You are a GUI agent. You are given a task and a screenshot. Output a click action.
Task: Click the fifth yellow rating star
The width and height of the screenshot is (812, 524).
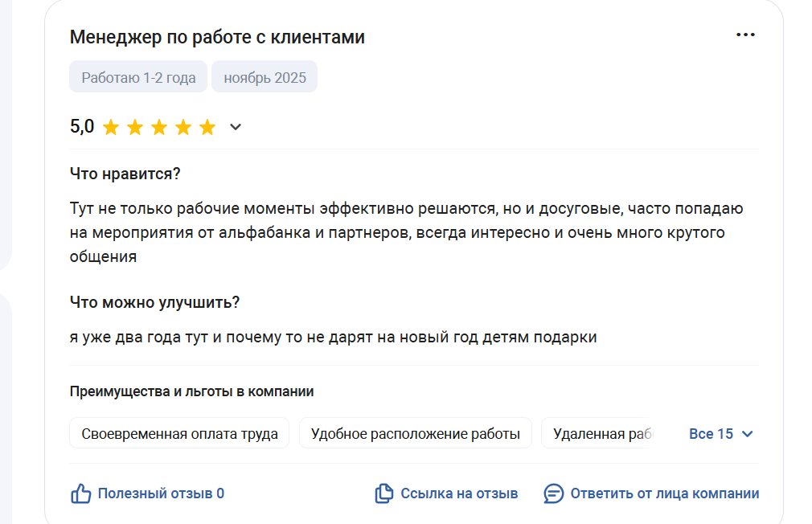tap(207, 127)
